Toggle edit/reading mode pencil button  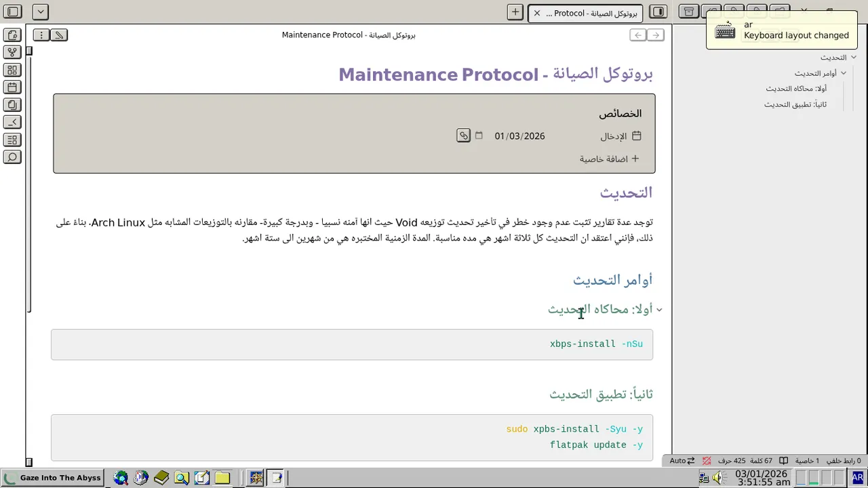tap(59, 35)
